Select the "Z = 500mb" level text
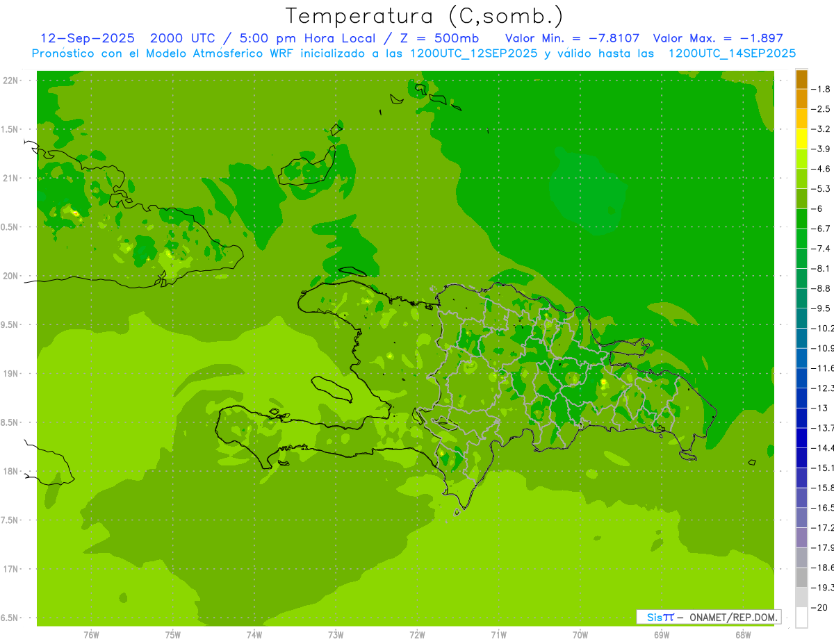The image size is (834, 644). point(440,38)
